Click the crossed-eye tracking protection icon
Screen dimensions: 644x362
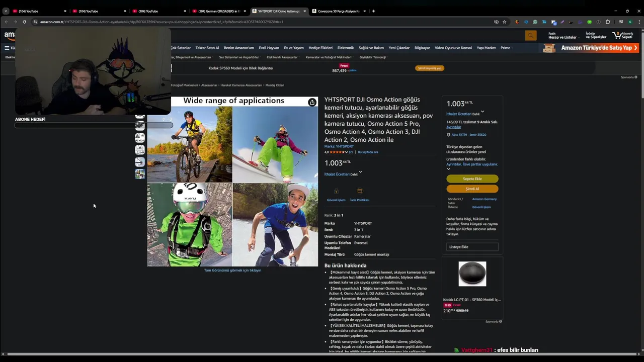[x=496, y=22]
